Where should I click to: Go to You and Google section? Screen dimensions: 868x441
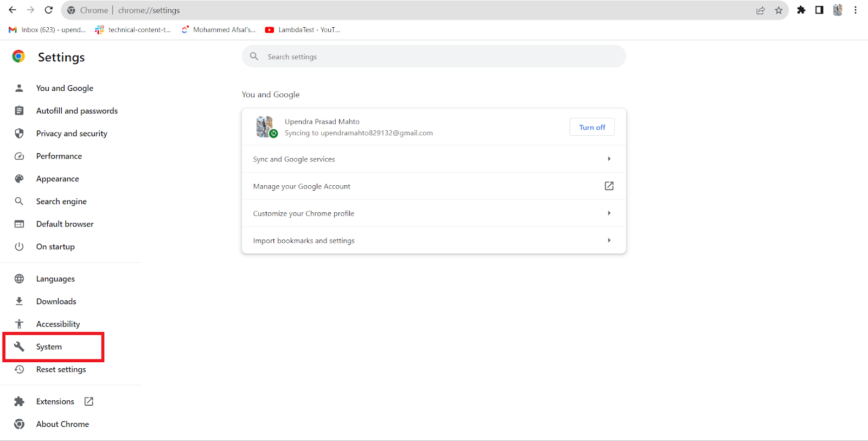point(65,88)
